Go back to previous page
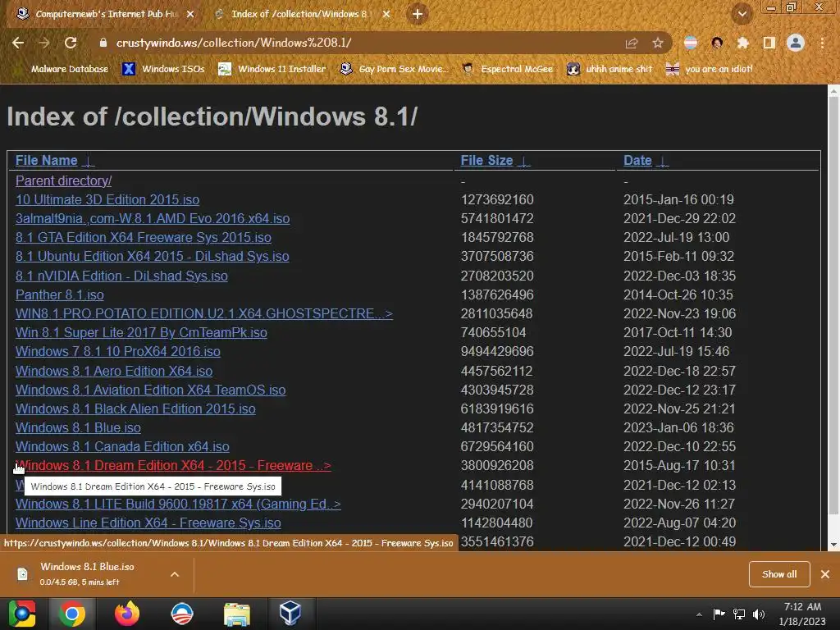840x630 pixels. point(18,43)
